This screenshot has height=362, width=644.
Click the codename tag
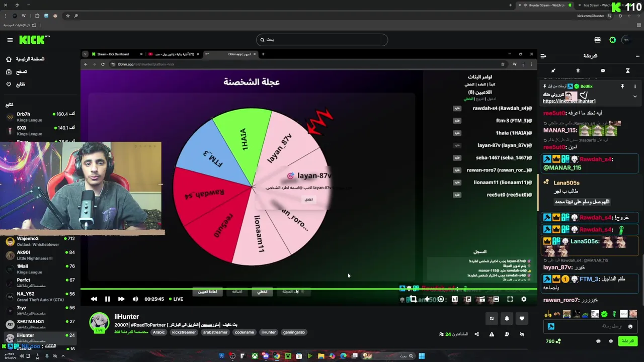[x=245, y=332]
